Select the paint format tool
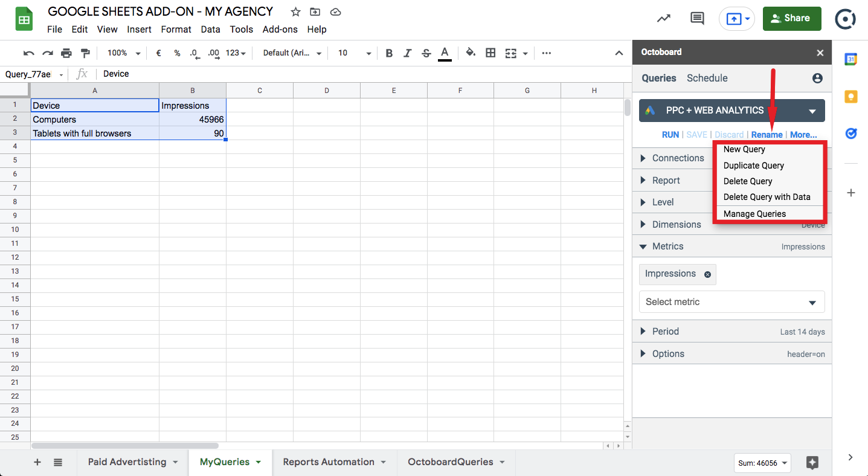 coord(85,53)
